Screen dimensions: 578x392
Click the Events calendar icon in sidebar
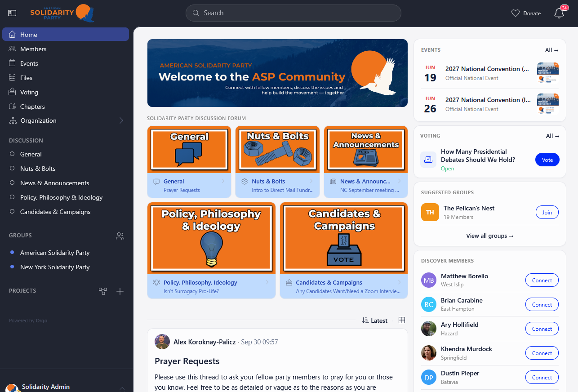(12, 63)
